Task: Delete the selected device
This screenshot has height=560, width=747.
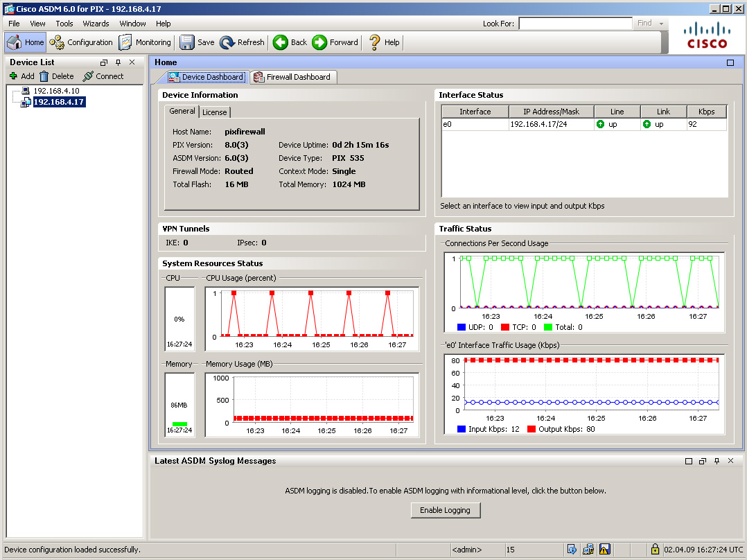Action: point(57,76)
